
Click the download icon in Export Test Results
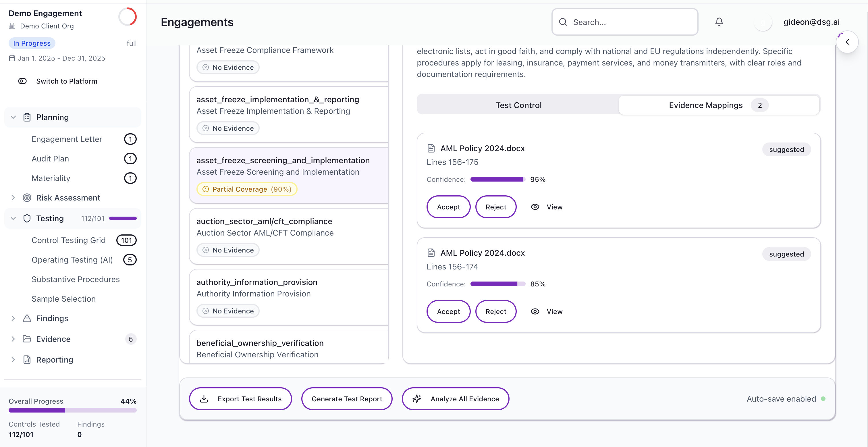pos(204,398)
